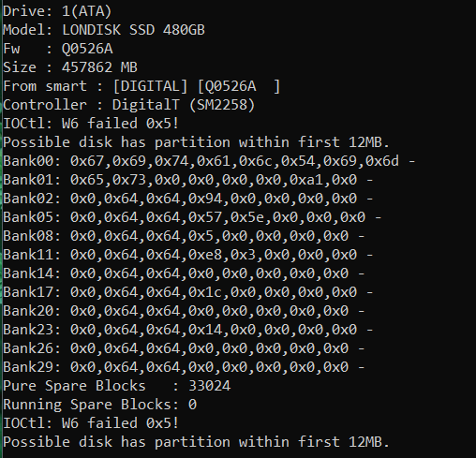476x458 pixels.
Task: Click the last IOCtl W6 failed message
Action: tap(91, 423)
